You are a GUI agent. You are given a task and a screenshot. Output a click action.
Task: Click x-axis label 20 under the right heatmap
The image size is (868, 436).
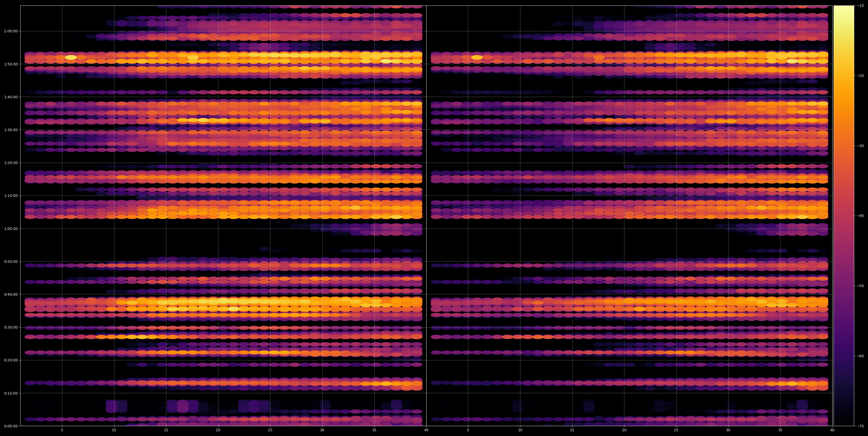[624, 430]
